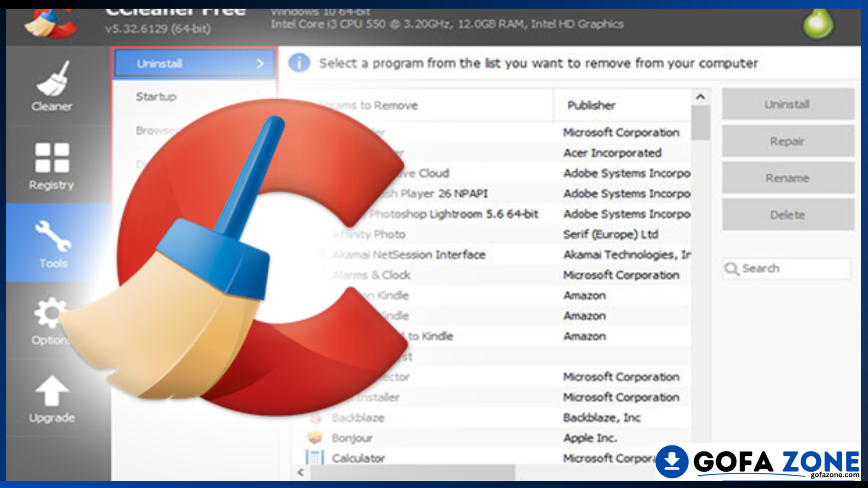Click the gray Uninstall button
868x488 pixels.
point(788,104)
